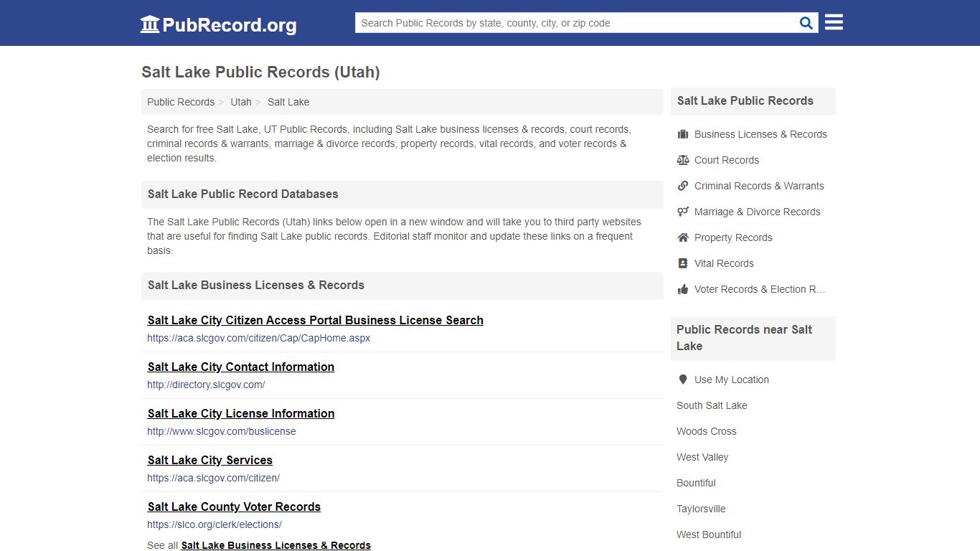See all Salt Lake Business Licenses & Records
The width and height of the screenshot is (980, 551).
(276, 545)
